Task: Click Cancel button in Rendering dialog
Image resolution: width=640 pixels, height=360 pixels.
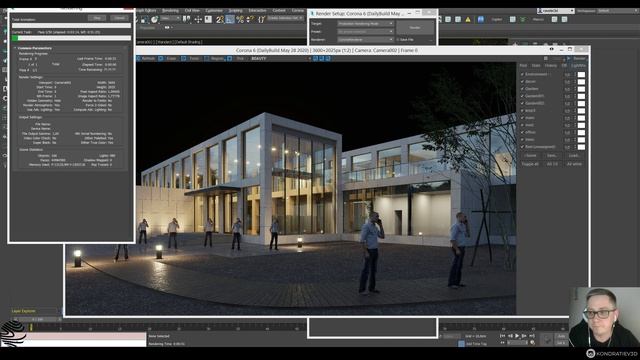Action: 120,18
